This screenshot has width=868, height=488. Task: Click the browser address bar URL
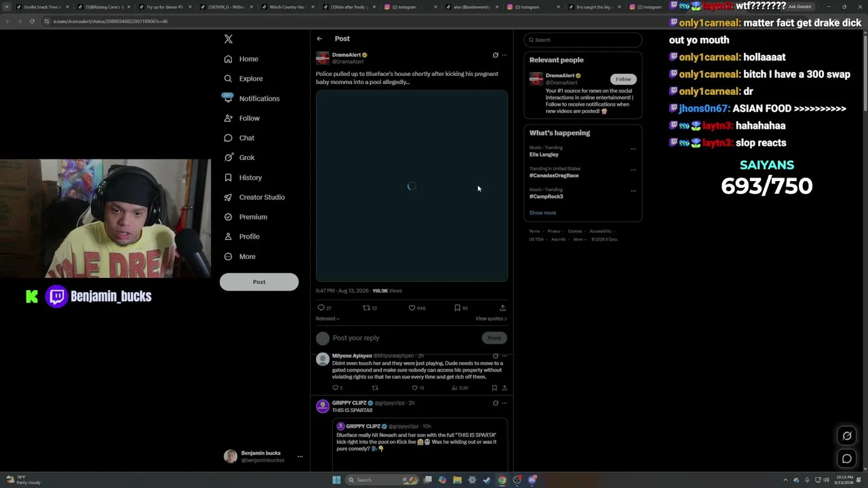[x=111, y=21]
